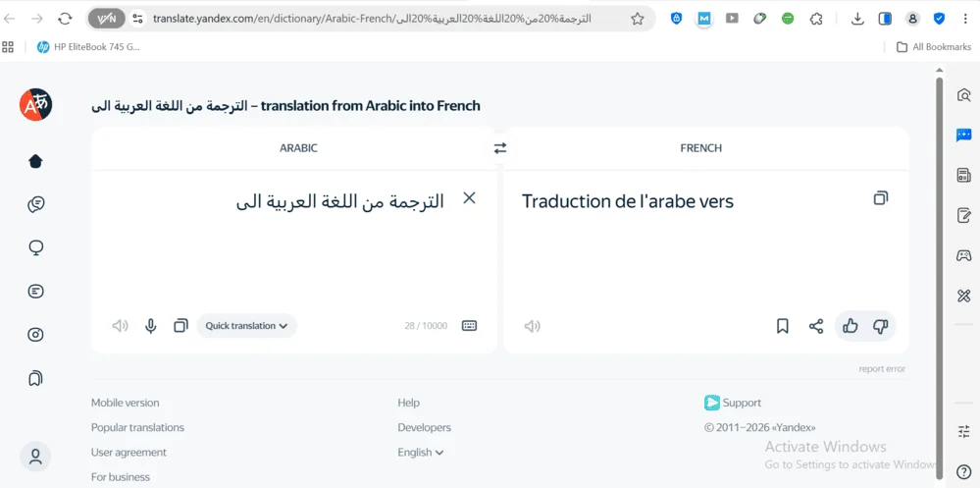Open saved collections bookmark sidebar icon

[x=35, y=378]
